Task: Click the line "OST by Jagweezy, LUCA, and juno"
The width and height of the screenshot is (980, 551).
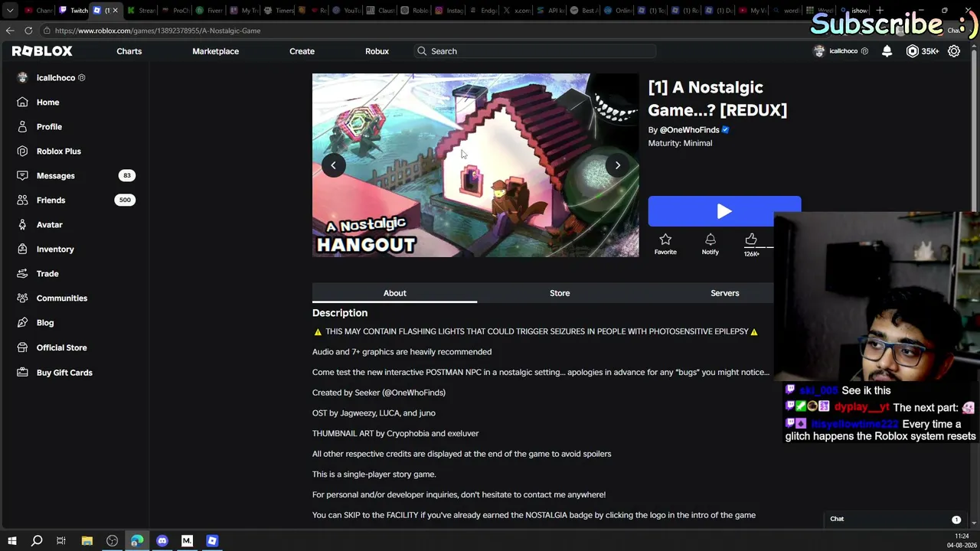Action: [374, 413]
